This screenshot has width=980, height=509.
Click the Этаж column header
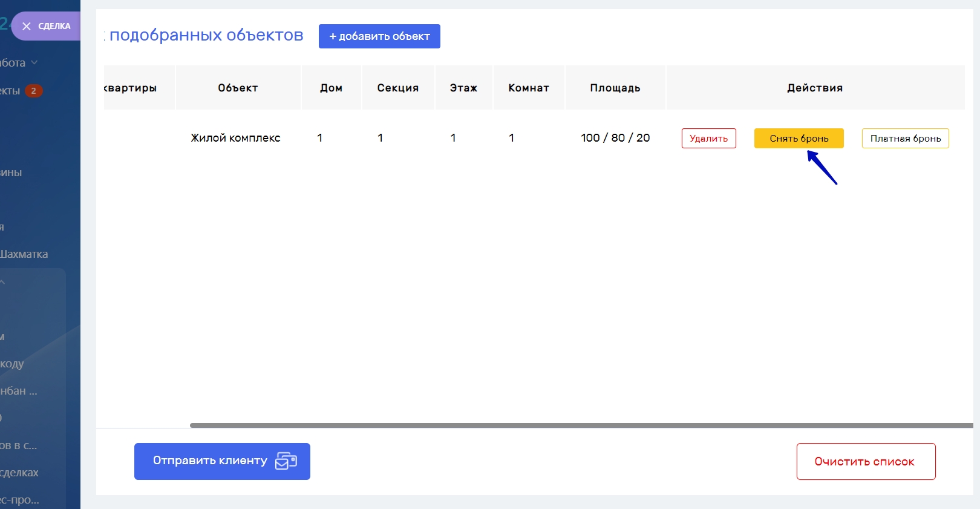click(x=464, y=88)
